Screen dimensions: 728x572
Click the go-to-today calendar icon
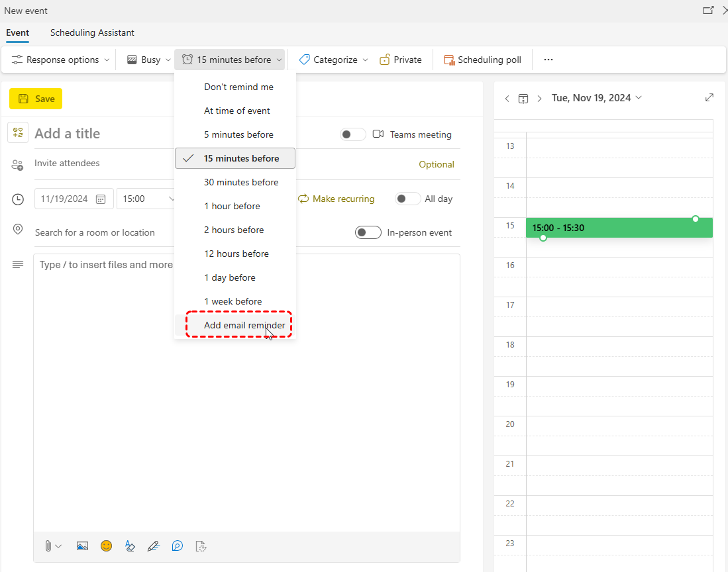click(523, 98)
